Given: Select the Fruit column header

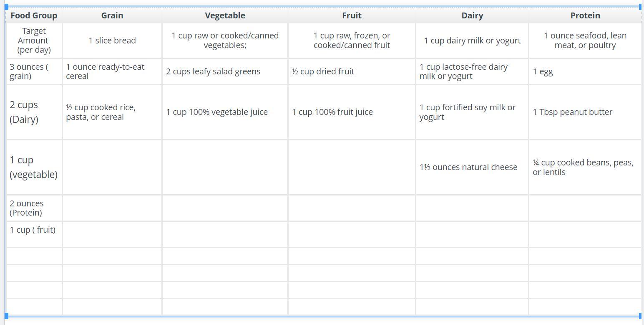Looking at the screenshot, I should coord(352,15).
